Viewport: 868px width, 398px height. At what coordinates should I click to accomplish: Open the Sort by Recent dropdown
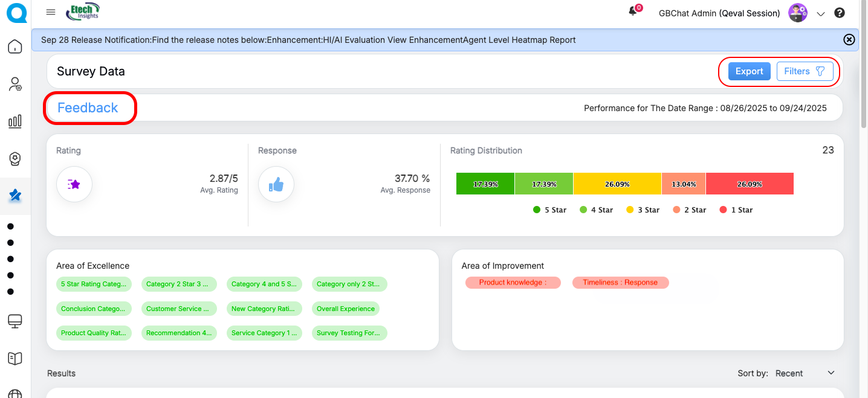click(805, 373)
